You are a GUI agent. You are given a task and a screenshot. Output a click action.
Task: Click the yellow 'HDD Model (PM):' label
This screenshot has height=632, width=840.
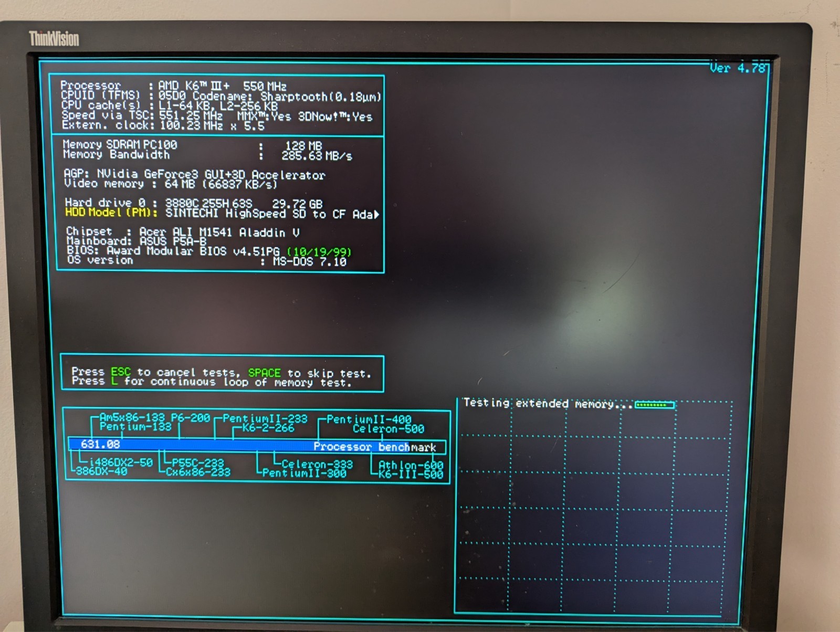pyautogui.click(x=111, y=212)
